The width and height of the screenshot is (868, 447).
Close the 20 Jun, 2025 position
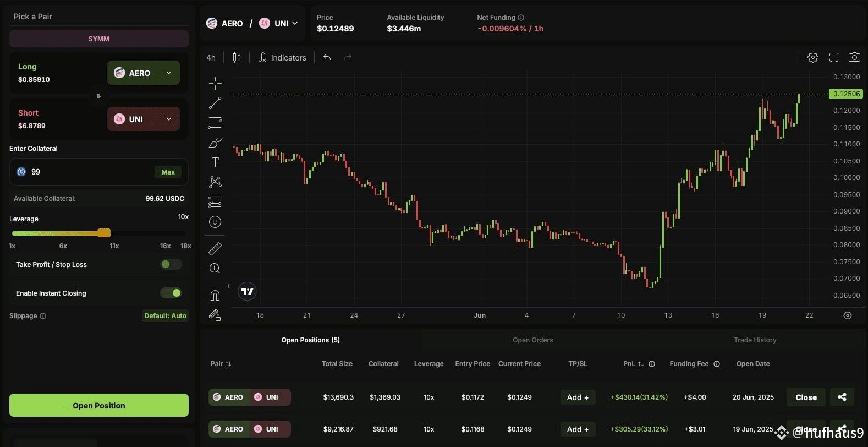coord(806,397)
